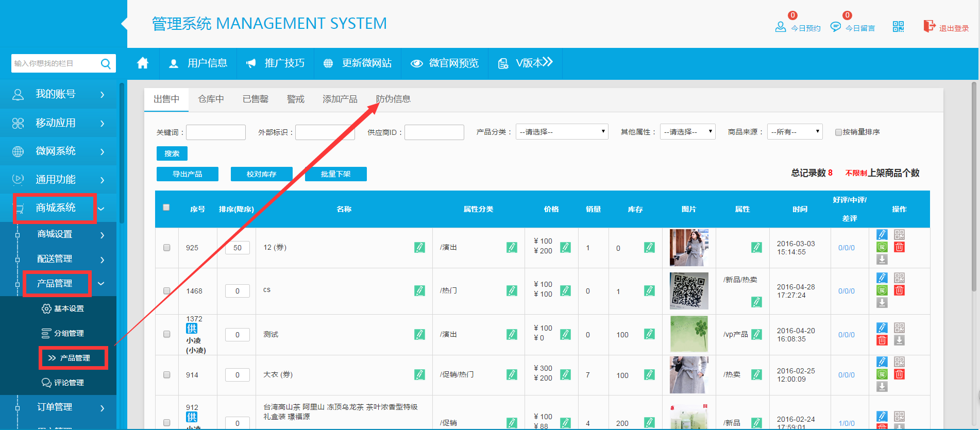
Task: Collapse the sidebar with the triangle handle
Action: pyautogui.click(x=124, y=24)
